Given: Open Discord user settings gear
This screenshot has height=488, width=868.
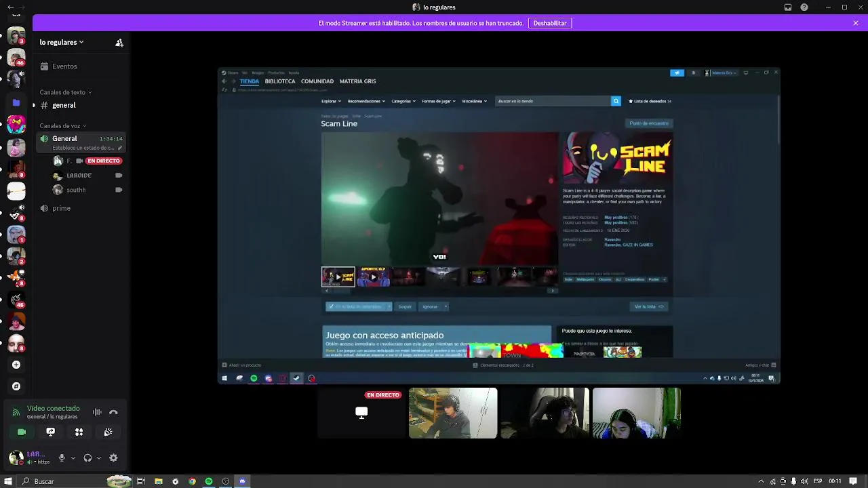Looking at the screenshot, I should [113, 458].
